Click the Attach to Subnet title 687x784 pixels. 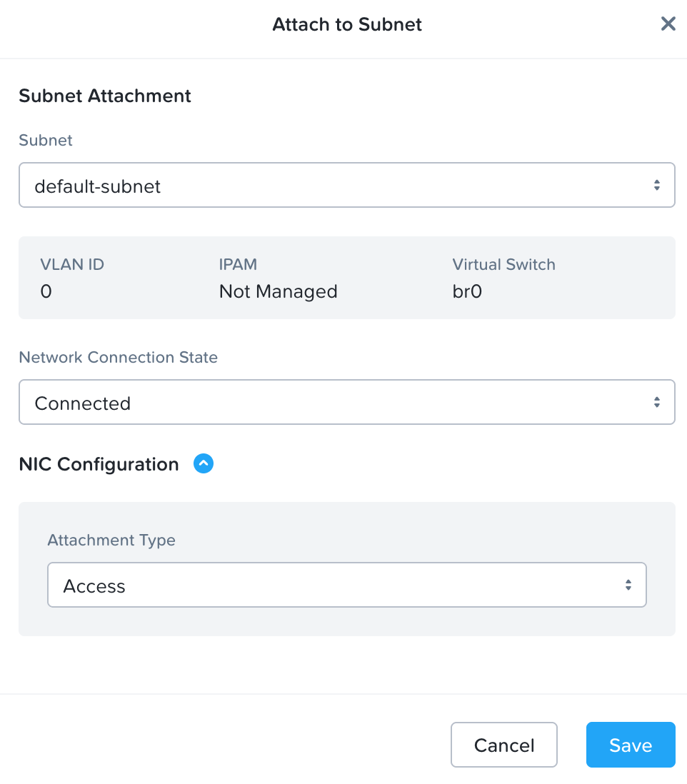click(347, 24)
